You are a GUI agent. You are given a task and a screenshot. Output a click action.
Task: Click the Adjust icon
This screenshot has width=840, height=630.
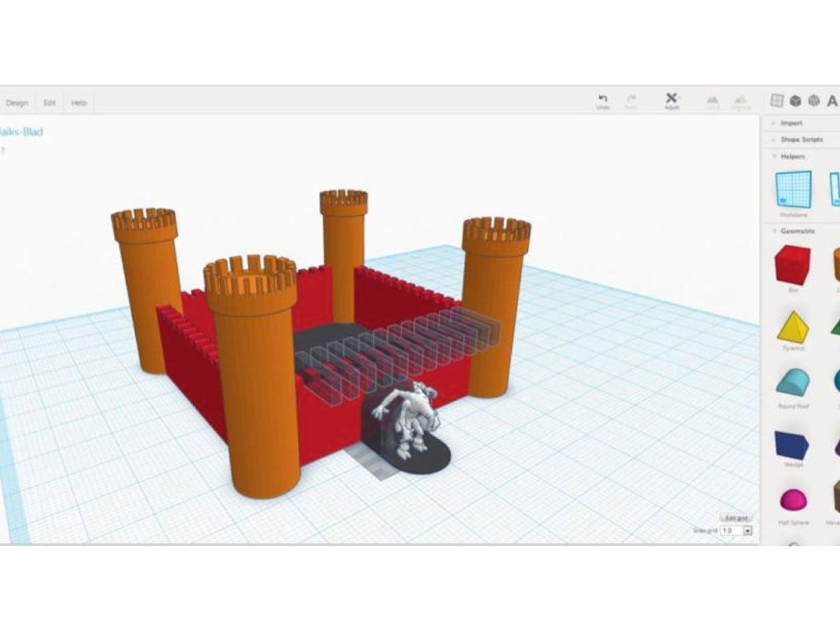671,99
